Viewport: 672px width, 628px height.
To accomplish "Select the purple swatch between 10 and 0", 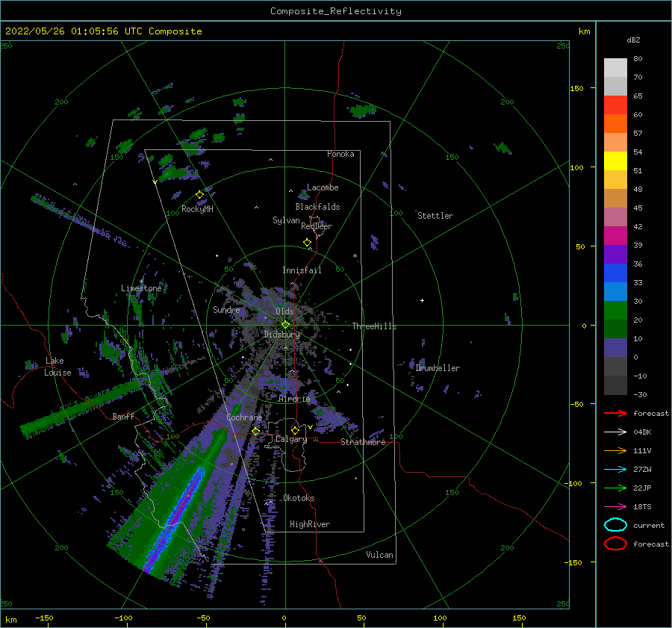I will tap(615, 348).
